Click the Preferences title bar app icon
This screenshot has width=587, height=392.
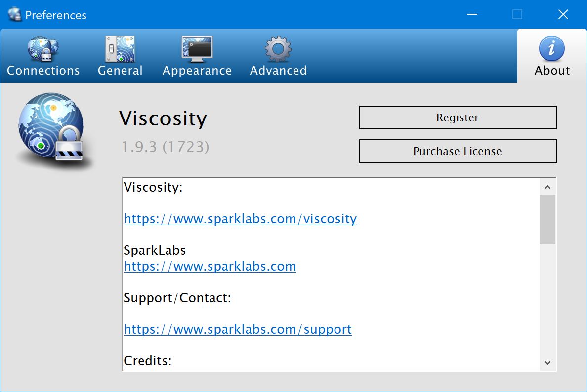[15, 15]
